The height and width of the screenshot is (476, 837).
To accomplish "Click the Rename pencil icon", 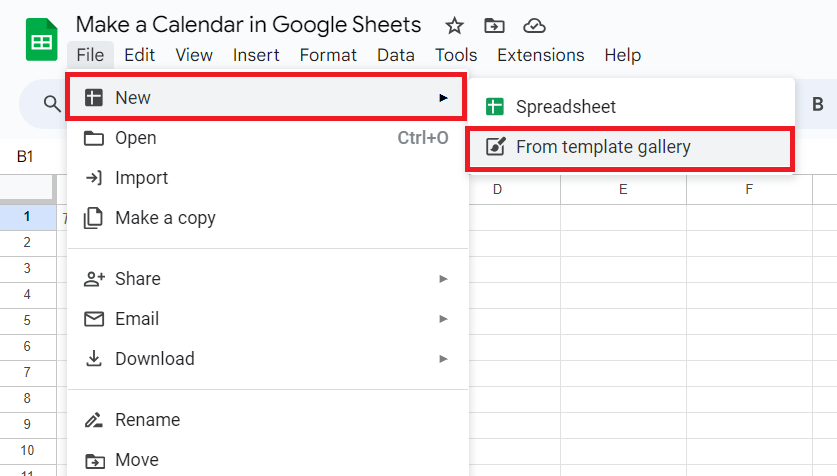I will click(x=93, y=420).
